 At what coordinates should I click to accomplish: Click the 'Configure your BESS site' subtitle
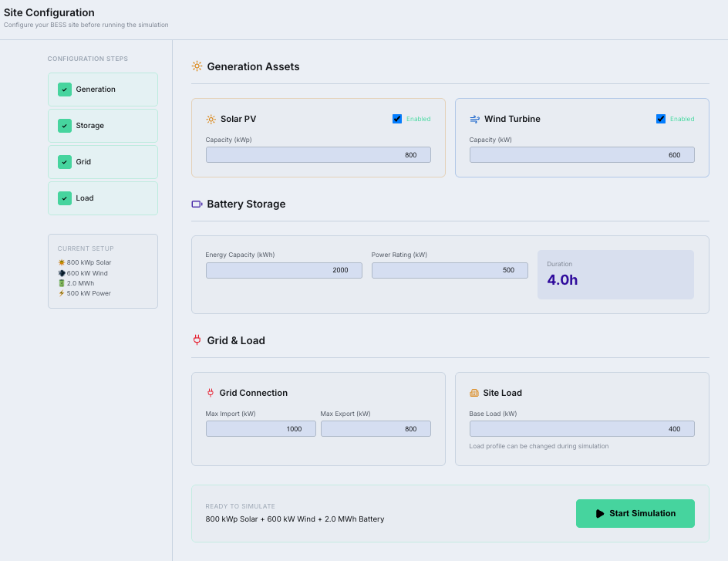[x=86, y=25]
